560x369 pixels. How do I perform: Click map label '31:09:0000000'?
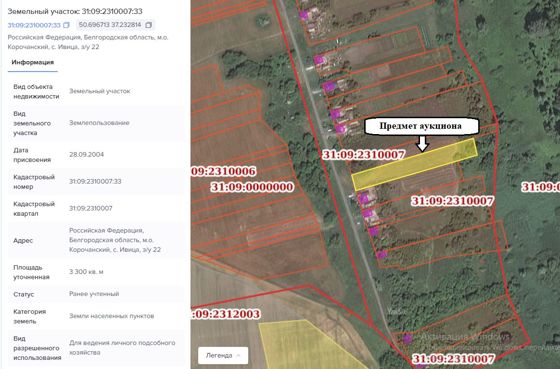click(x=252, y=187)
